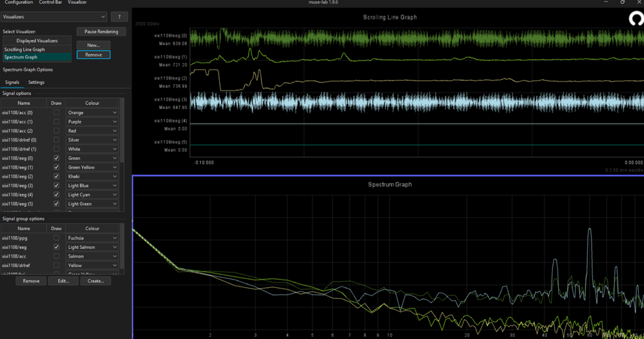Restore the muse-lab window size
644x339 pixels.
click(x=622, y=2)
